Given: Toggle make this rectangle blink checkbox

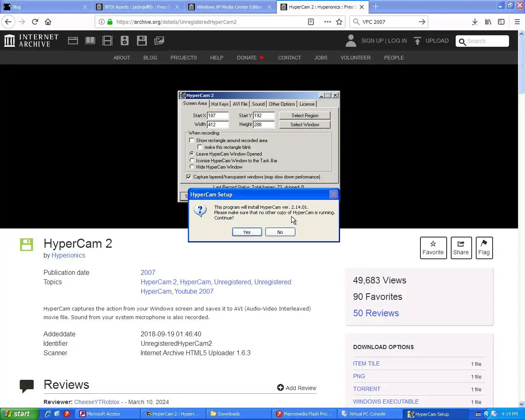Looking at the screenshot, I should click(x=200, y=147).
